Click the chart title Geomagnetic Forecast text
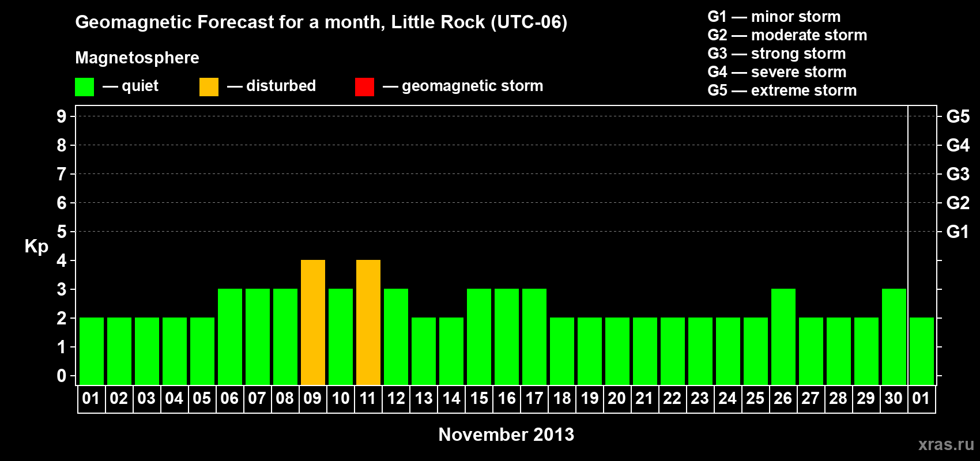 [x=321, y=22]
